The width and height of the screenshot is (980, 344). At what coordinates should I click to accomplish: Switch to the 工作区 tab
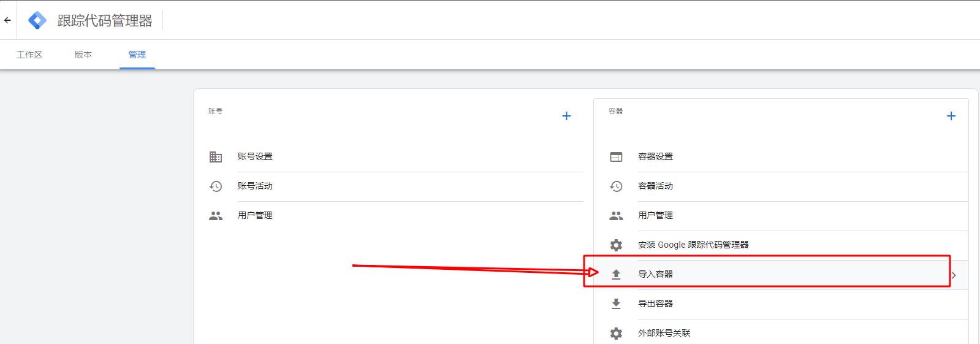(x=29, y=55)
